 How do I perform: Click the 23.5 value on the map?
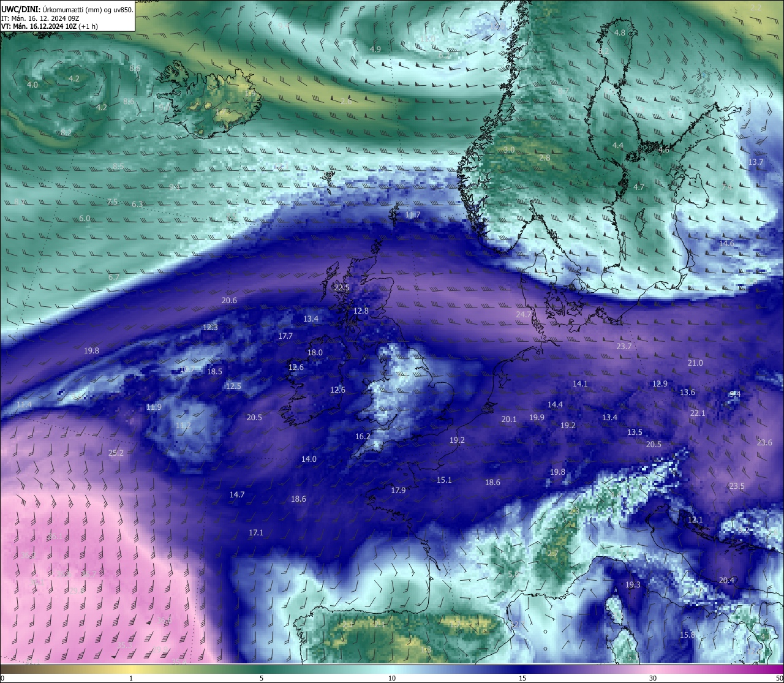pos(737,486)
